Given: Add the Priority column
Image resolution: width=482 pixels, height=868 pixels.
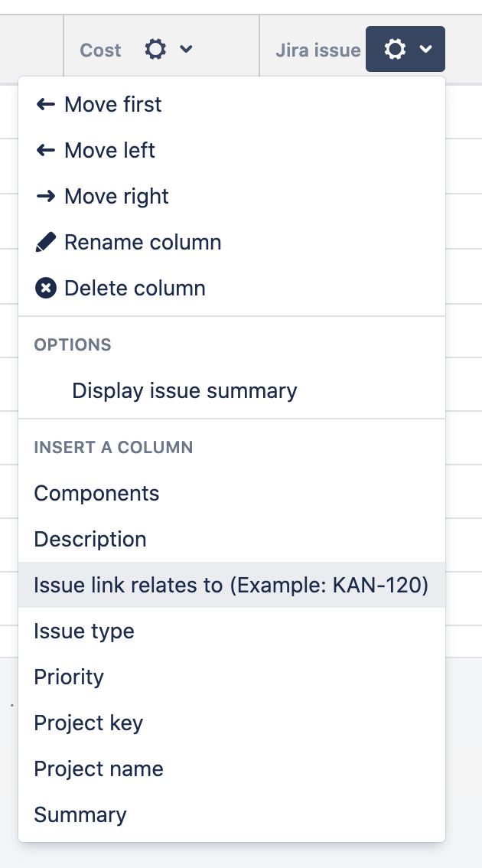Looking at the screenshot, I should click(x=69, y=677).
